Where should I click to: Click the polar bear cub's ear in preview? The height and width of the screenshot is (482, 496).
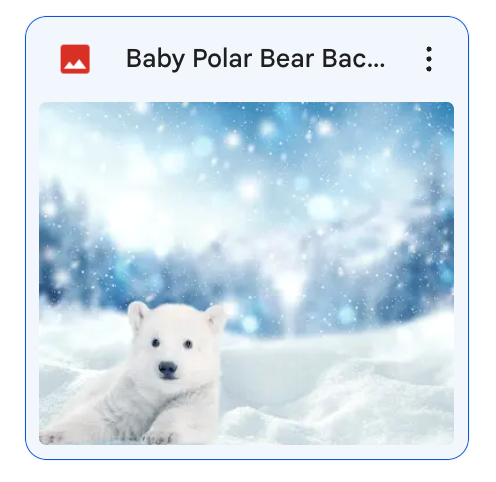click(x=138, y=314)
